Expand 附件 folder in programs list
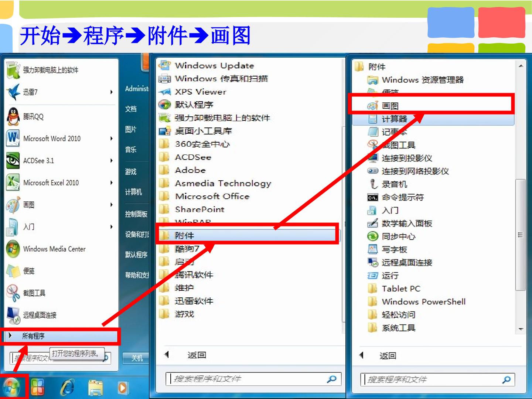 [x=248, y=235]
